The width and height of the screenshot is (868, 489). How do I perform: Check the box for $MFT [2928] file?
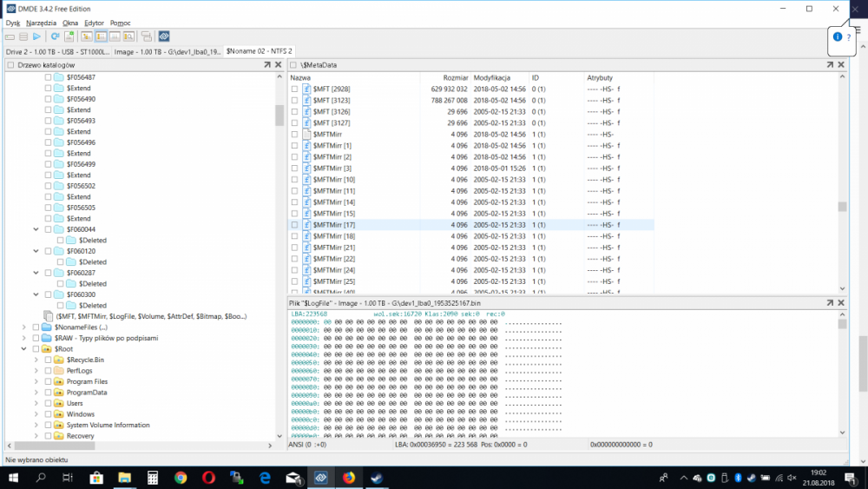295,89
